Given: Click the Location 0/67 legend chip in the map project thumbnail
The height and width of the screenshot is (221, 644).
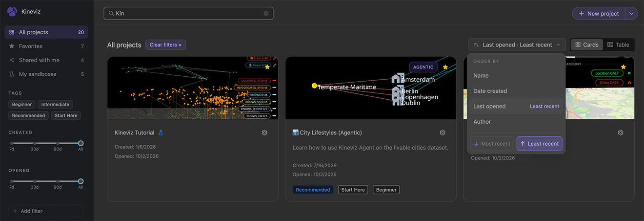Looking at the screenshot, I should (606, 73).
